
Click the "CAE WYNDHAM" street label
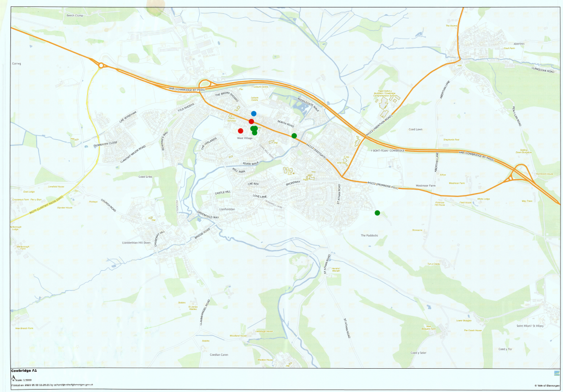click(x=128, y=117)
